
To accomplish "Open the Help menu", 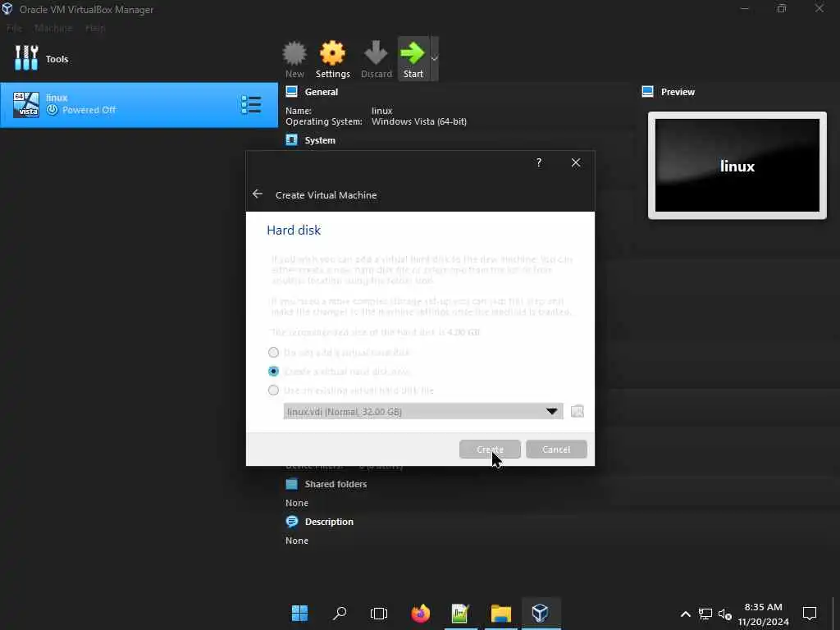I will click(x=95, y=28).
